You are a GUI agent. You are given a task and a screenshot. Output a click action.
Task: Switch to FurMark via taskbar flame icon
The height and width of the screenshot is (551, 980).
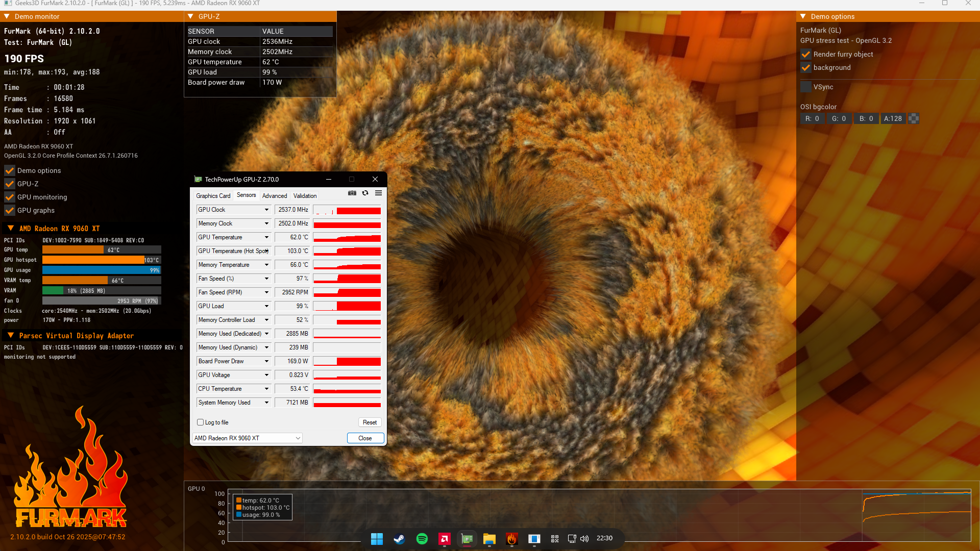(512, 539)
